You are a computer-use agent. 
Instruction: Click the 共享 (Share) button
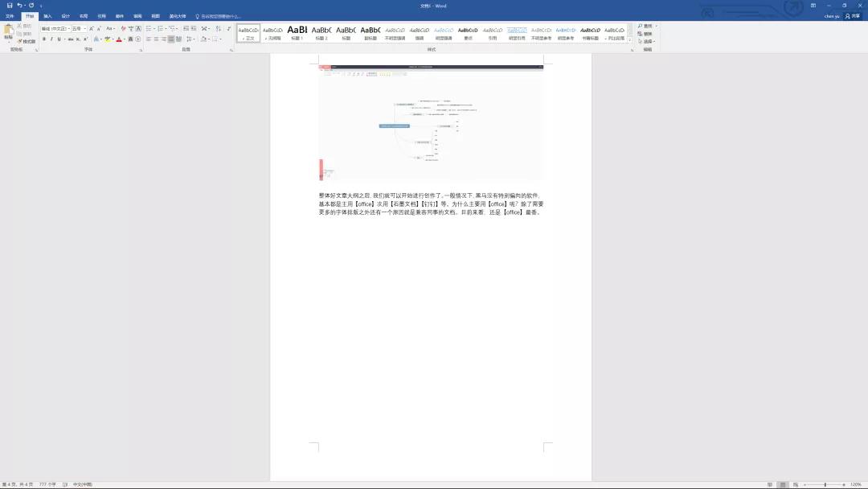(x=852, y=15)
